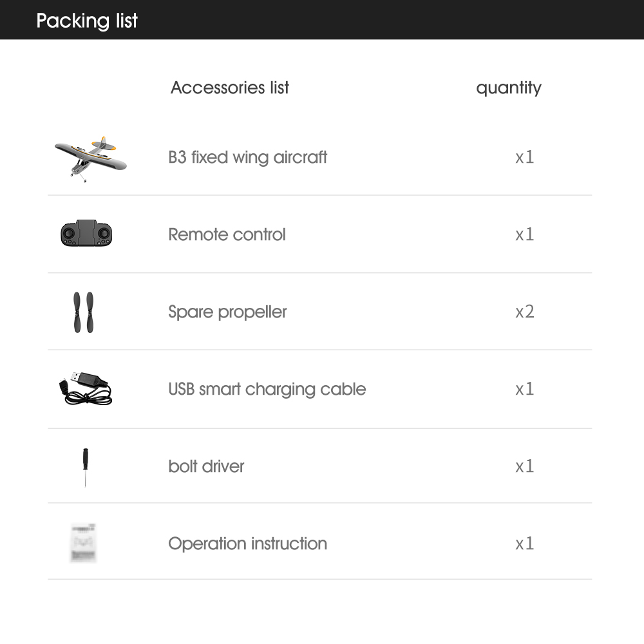Image resolution: width=644 pixels, height=644 pixels.
Task: Click the spare propeller icon
Action: point(83,312)
